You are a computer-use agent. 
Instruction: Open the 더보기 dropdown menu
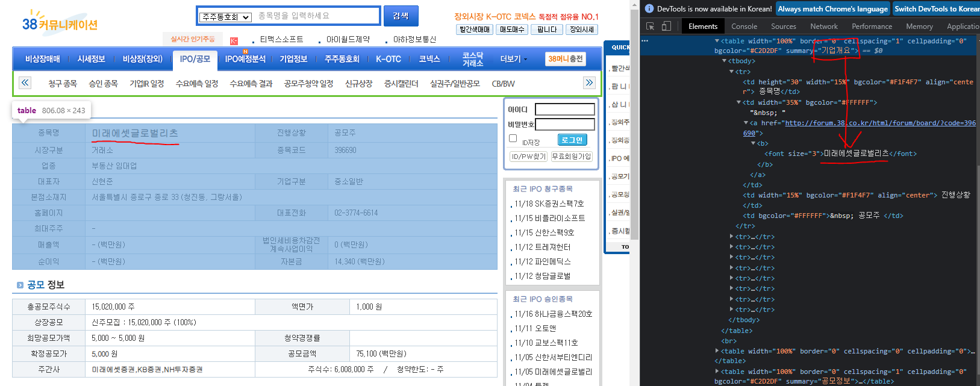(514, 59)
